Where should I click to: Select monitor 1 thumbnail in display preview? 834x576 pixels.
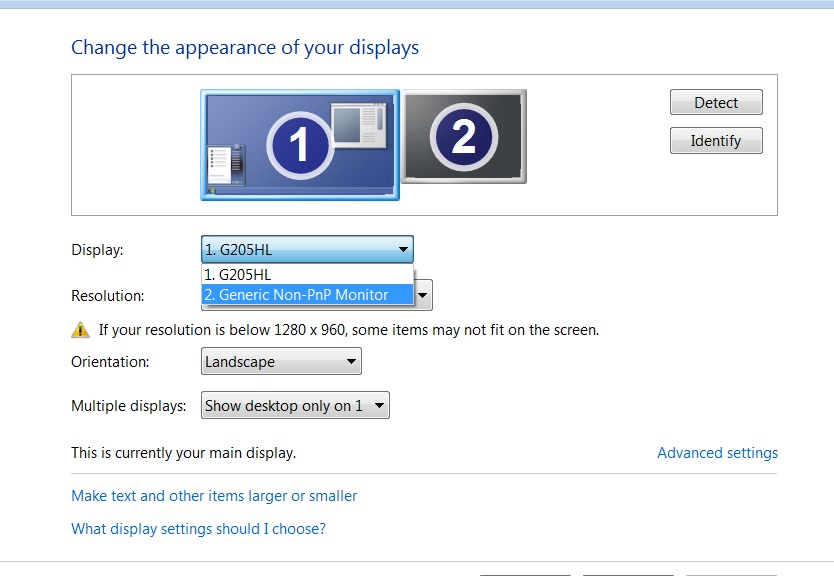(299, 145)
